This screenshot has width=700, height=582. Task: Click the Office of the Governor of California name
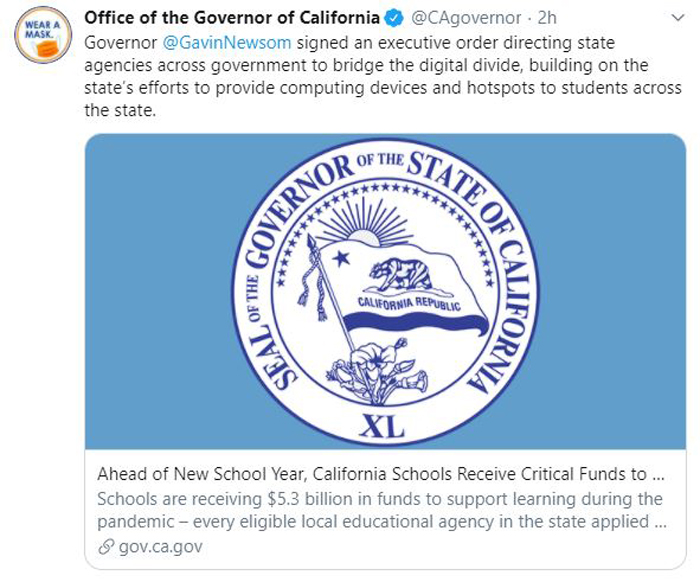(232, 18)
